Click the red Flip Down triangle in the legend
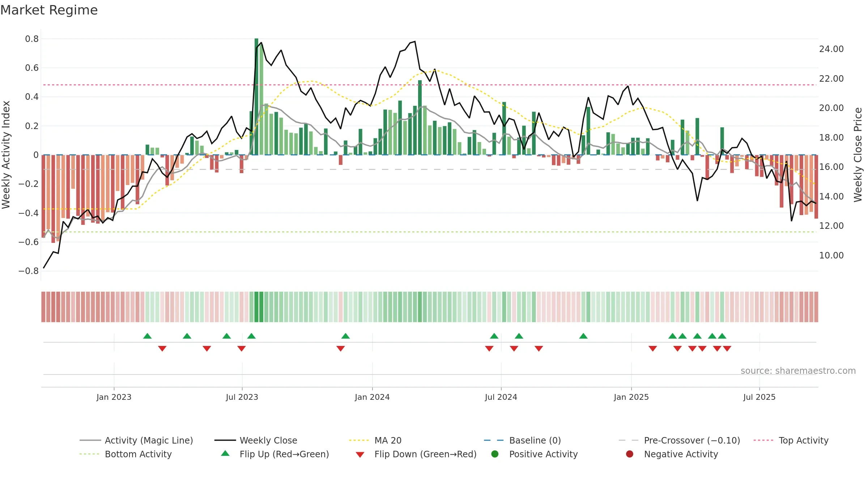Viewport: 868px width, 488px height. click(360, 455)
